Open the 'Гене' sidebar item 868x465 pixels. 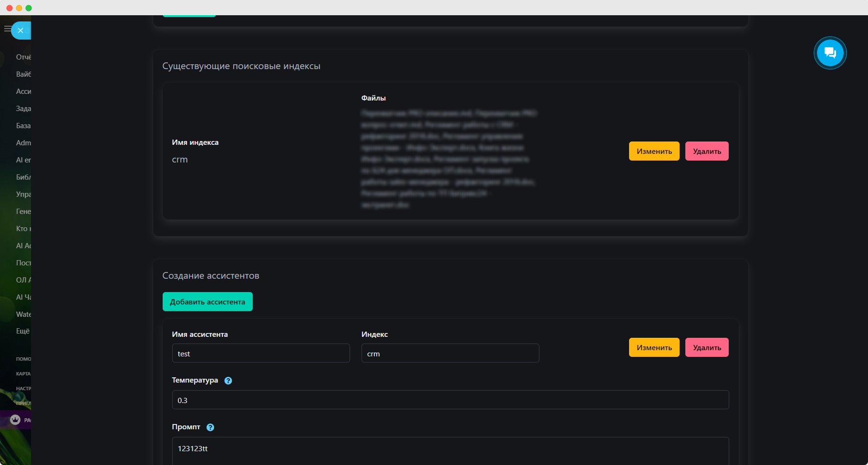pyautogui.click(x=23, y=212)
